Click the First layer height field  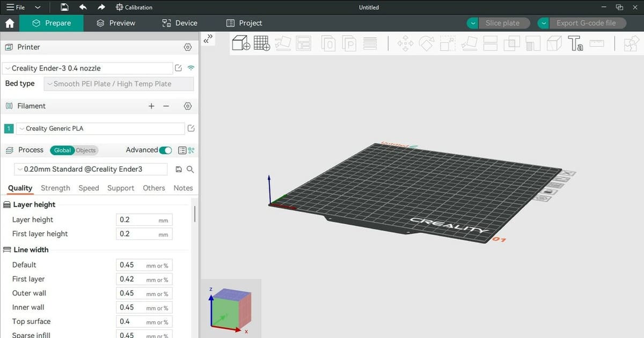click(x=144, y=234)
